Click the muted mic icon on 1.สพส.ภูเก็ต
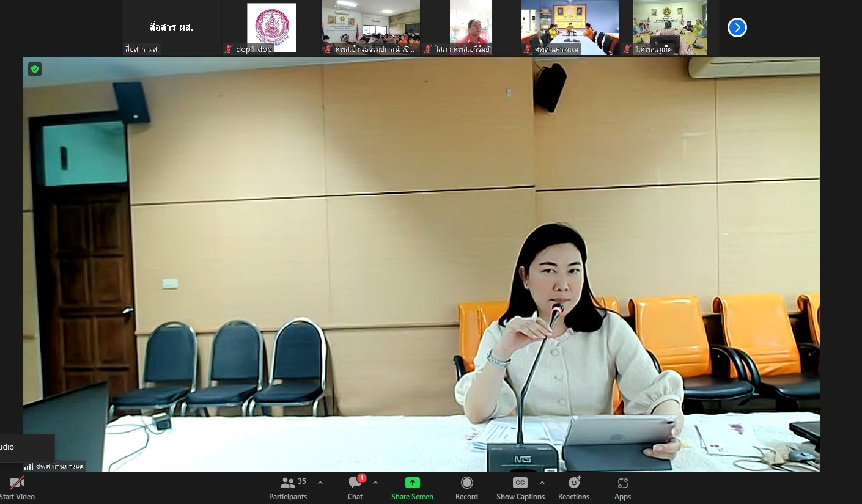 pos(627,49)
